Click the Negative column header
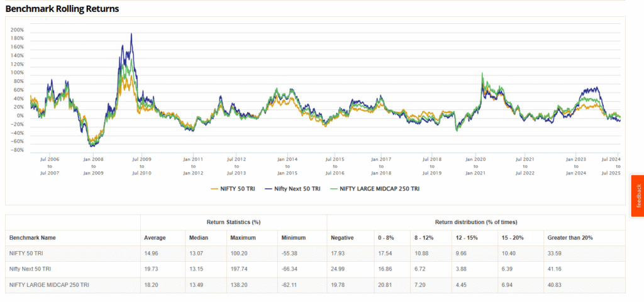Viewport: 644px width, 302px height. click(342, 237)
